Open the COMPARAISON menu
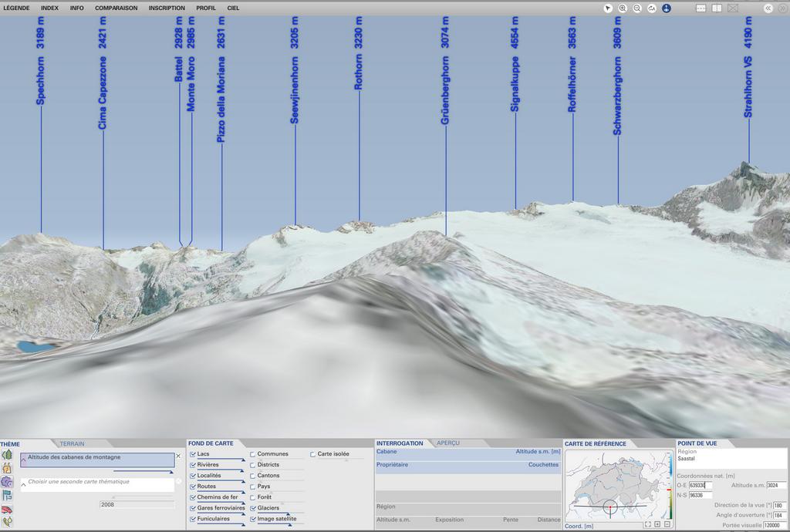Screen dimensions: 790x532 coord(116,8)
